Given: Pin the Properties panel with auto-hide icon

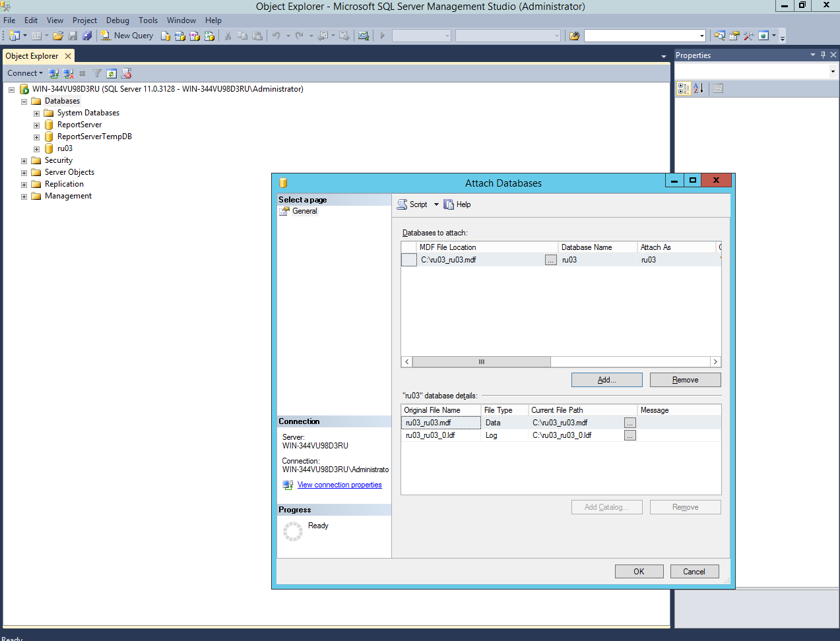Looking at the screenshot, I should (x=823, y=55).
